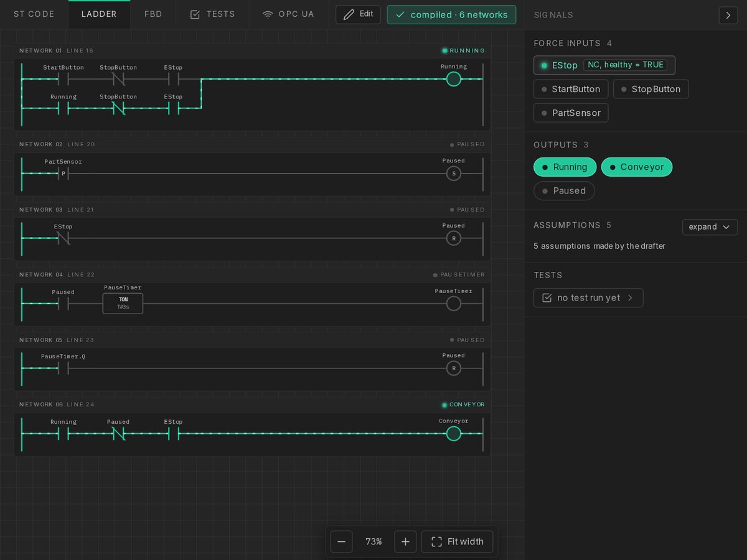Toggle the EStop forced input
This screenshot has height=560, width=747.
click(604, 65)
